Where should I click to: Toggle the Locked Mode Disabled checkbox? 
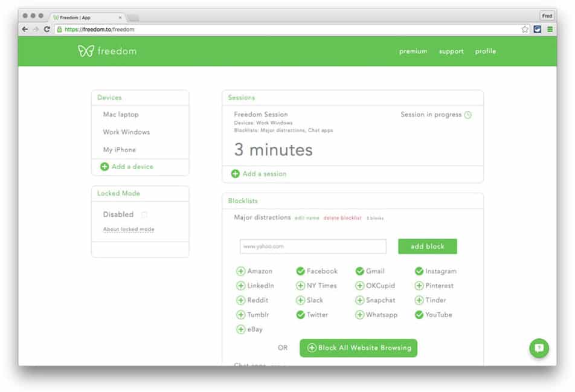[144, 214]
